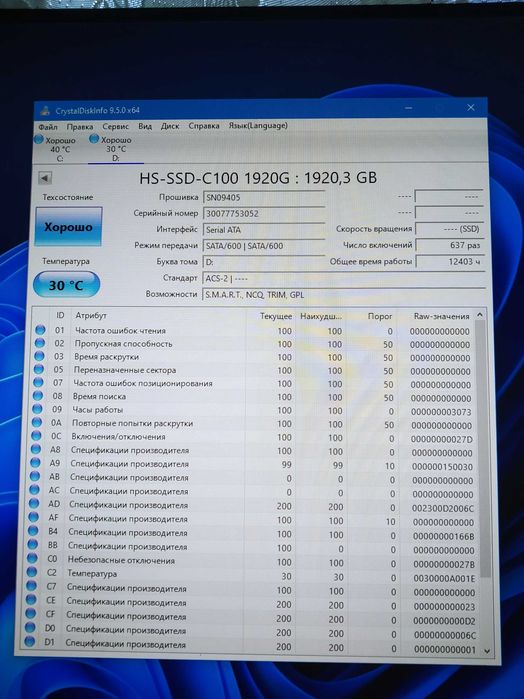Viewport: 524px width, 699px height.
Task: Click status icon of row 02 Пропускная способность
Action: coord(40,343)
